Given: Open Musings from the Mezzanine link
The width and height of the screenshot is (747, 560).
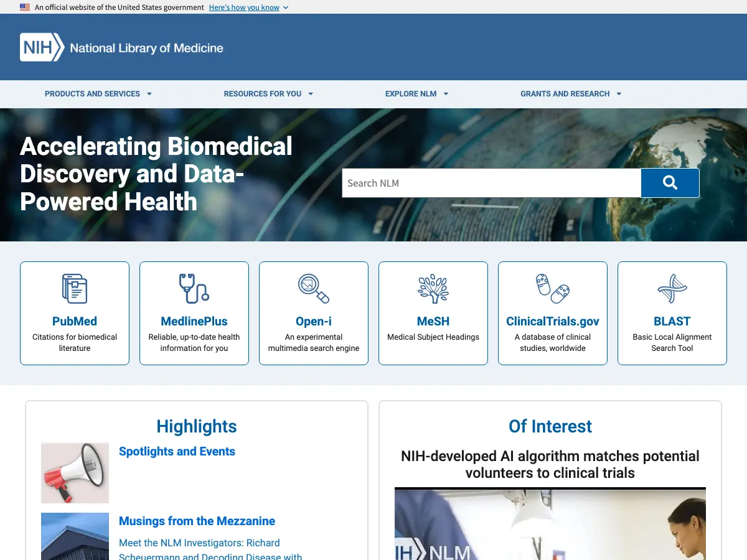Looking at the screenshot, I should click(x=197, y=521).
